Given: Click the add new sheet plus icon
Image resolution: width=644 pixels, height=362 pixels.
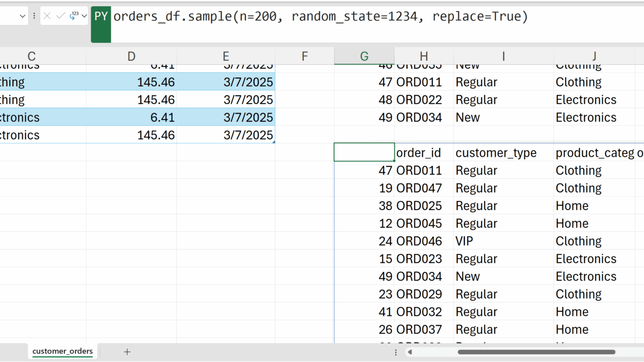Looking at the screenshot, I should pyautogui.click(x=127, y=352).
